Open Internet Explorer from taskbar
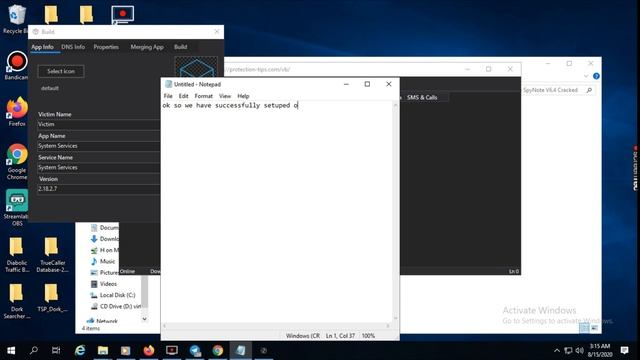This screenshot has height=360, width=640. [x=80, y=350]
